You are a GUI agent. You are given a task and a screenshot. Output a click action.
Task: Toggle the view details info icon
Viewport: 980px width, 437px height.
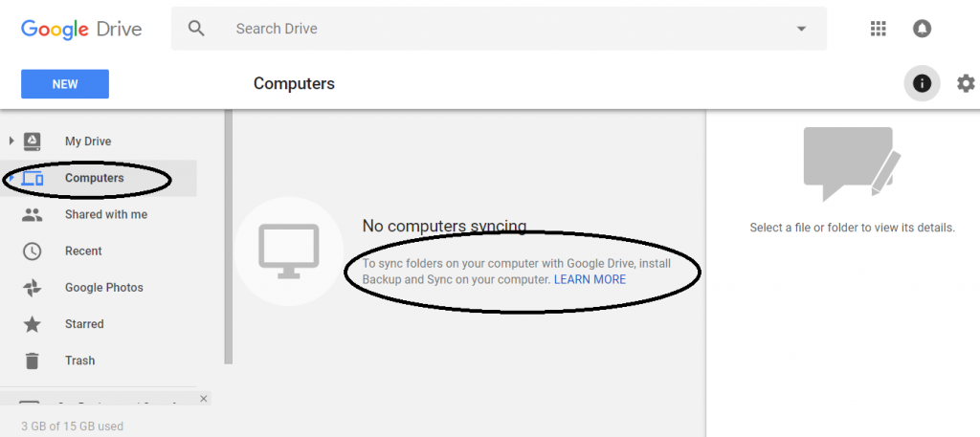tap(922, 83)
